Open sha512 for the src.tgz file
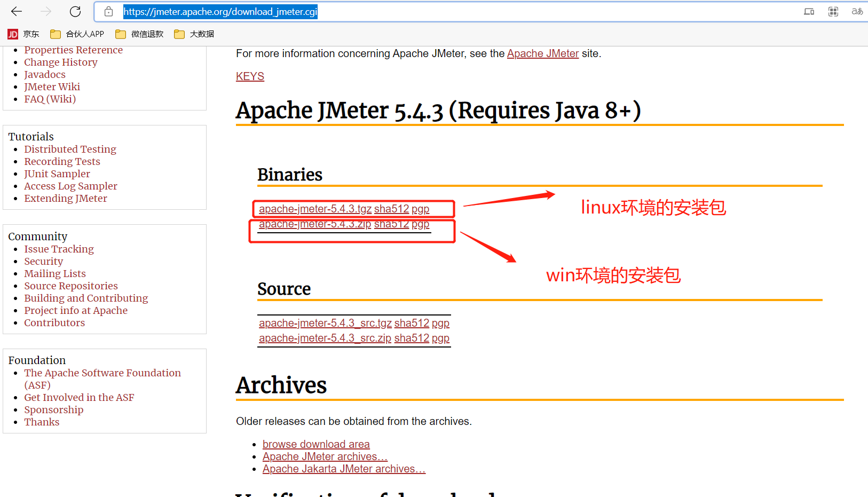 pyautogui.click(x=412, y=323)
